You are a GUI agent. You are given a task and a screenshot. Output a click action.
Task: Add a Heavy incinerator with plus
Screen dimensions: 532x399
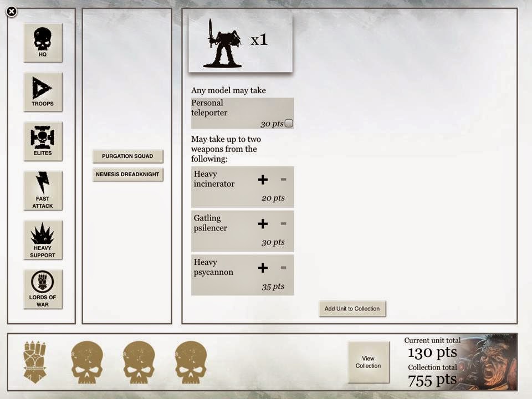pyautogui.click(x=263, y=180)
